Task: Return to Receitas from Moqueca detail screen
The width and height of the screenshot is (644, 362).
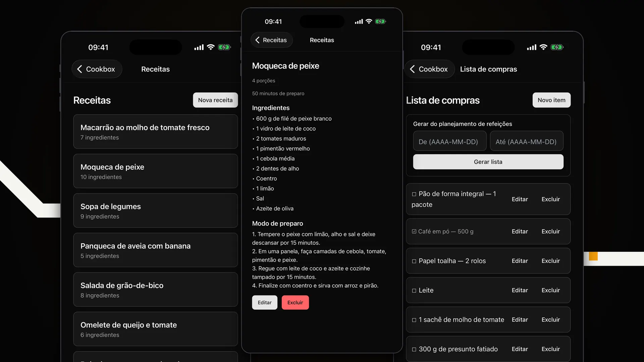Action: [x=271, y=40]
